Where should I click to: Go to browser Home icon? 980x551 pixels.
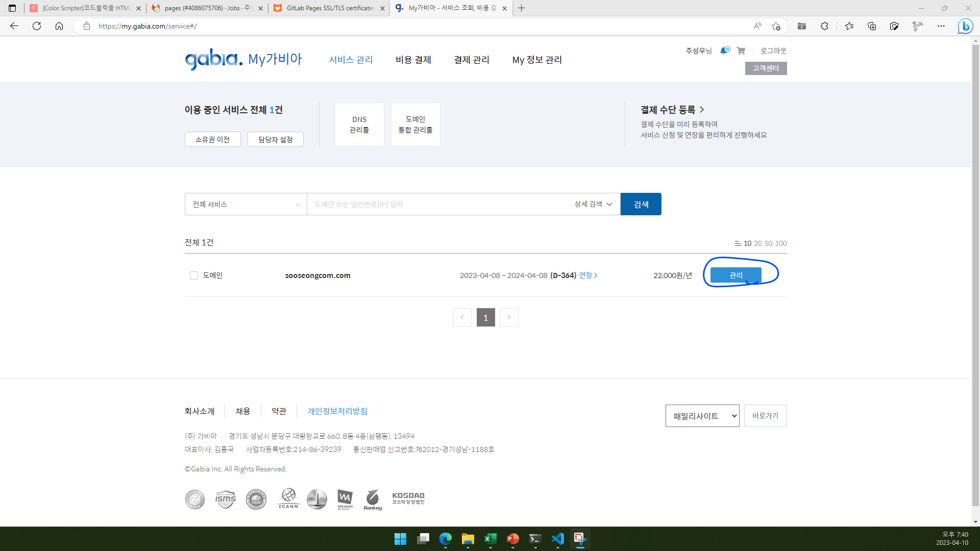59,26
